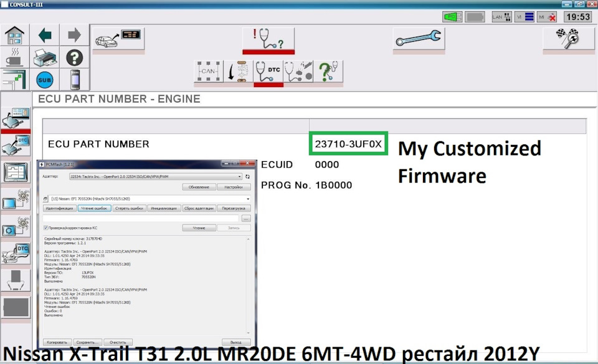Click the 19:53 clock display
The image size is (598, 364).
click(578, 17)
